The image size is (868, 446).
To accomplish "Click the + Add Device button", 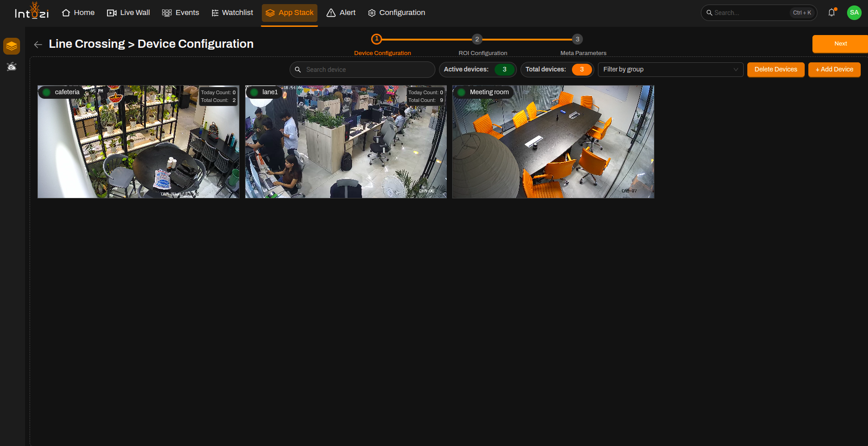I will (x=834, y=70).
